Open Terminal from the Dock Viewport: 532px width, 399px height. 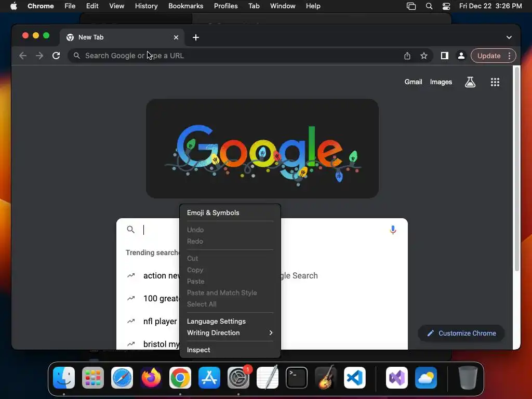[x=297, y=377]
